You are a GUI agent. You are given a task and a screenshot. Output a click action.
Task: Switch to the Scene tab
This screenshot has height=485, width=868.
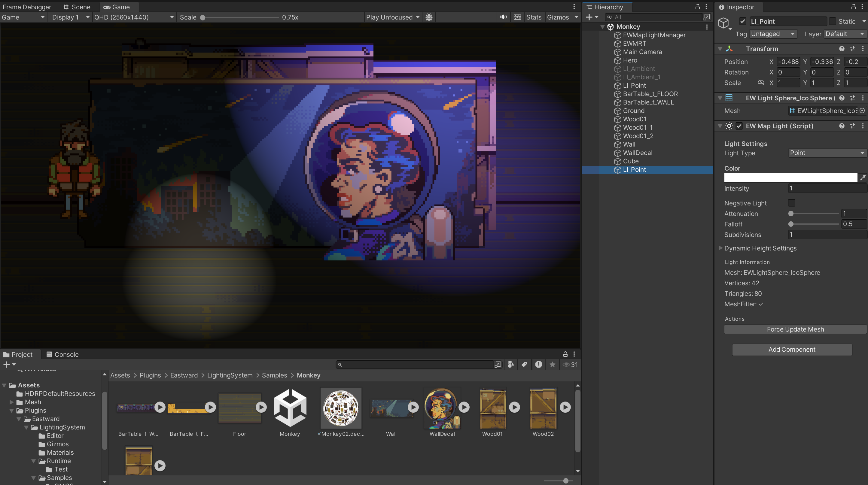tap(77, 7)
